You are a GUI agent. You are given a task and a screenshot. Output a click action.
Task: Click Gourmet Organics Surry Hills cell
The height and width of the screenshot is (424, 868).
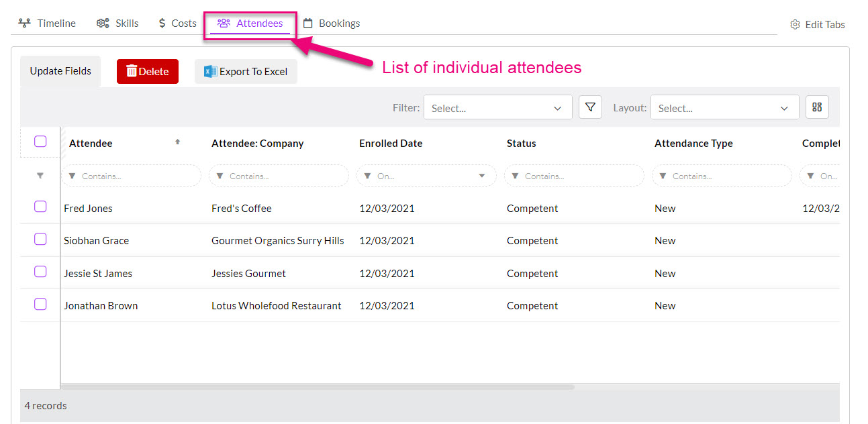pyautogui.click(x=278, y=241)
